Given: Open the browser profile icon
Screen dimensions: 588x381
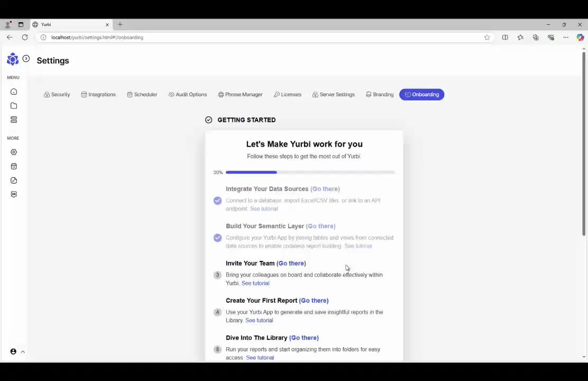Looking at the screenshot, I should coord(8,24).
